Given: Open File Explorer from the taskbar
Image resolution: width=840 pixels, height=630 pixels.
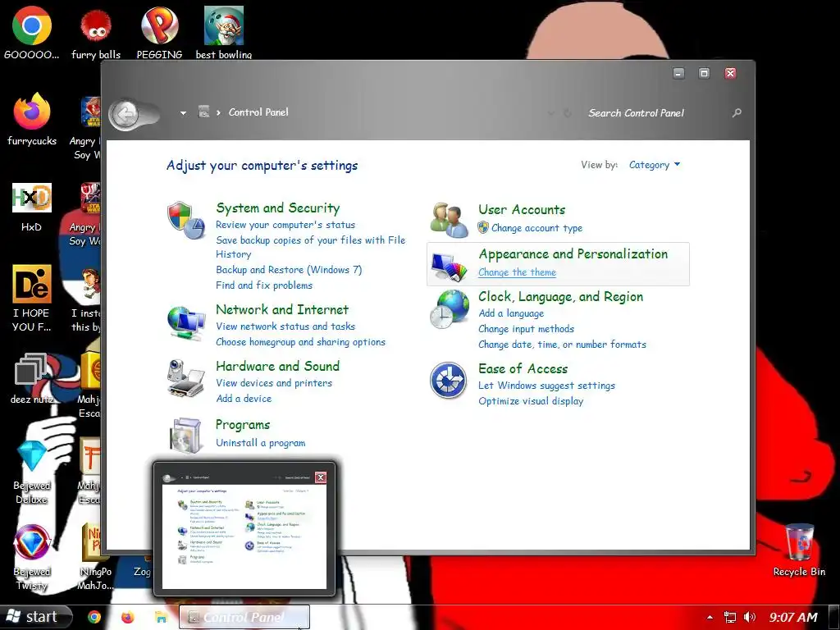Looking at the screenshot, I should coord(161,617).
